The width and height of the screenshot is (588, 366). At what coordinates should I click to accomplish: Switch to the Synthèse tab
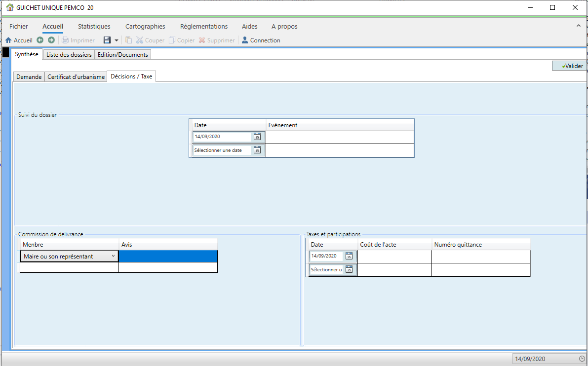pos(27,54)
